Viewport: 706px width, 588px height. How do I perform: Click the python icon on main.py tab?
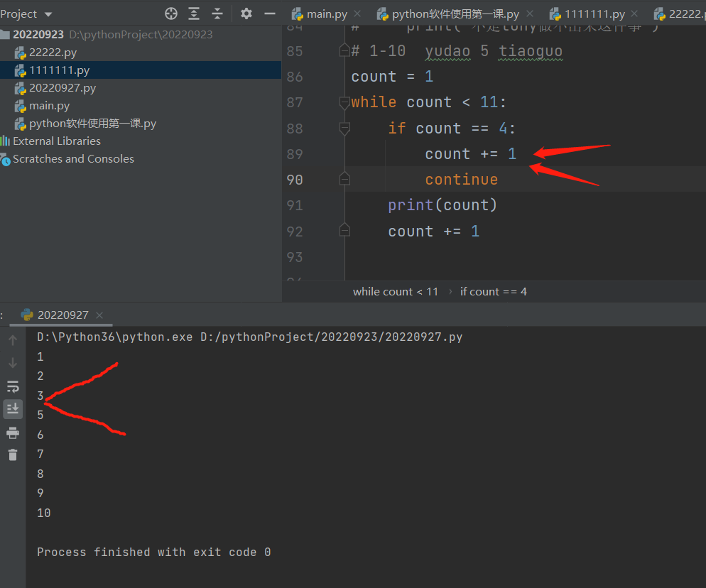297,14
